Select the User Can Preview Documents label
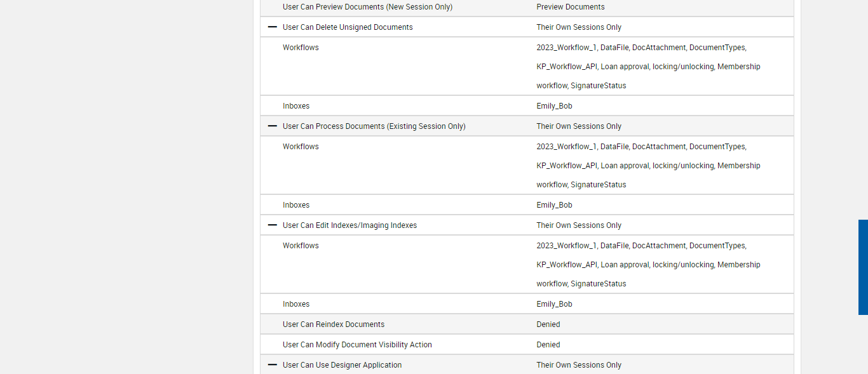 pos(367,7)
